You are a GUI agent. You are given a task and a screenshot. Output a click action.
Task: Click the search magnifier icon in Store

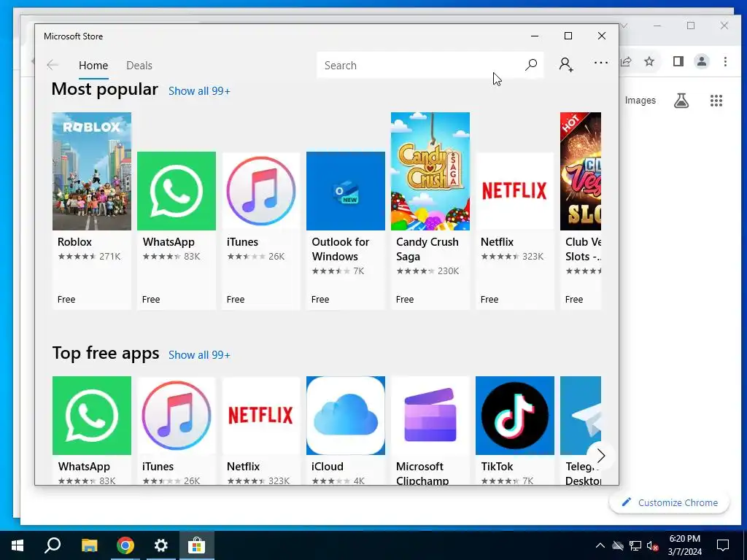[x=531, y=65]
